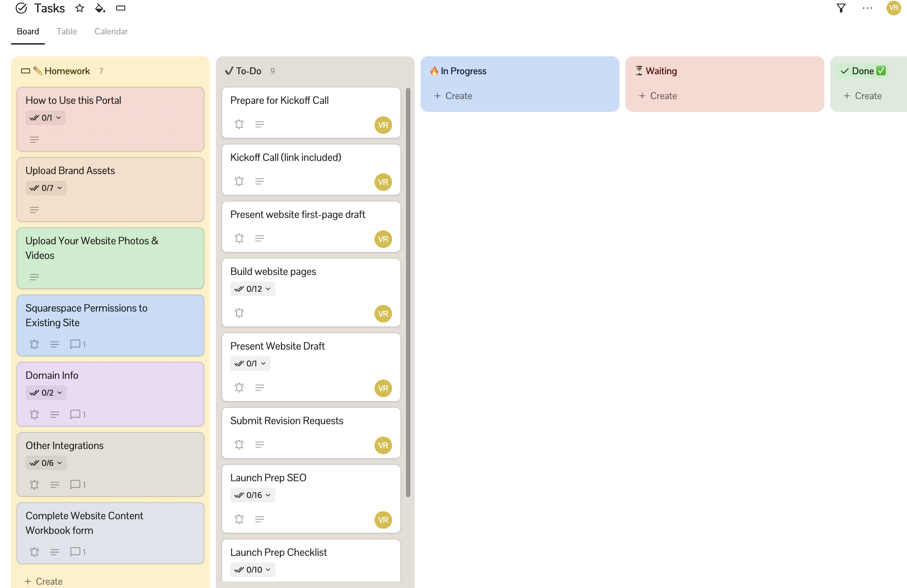Click reminder bell on Build website pages card
This screenshot has height=588, width=907.
click(239, 313)
